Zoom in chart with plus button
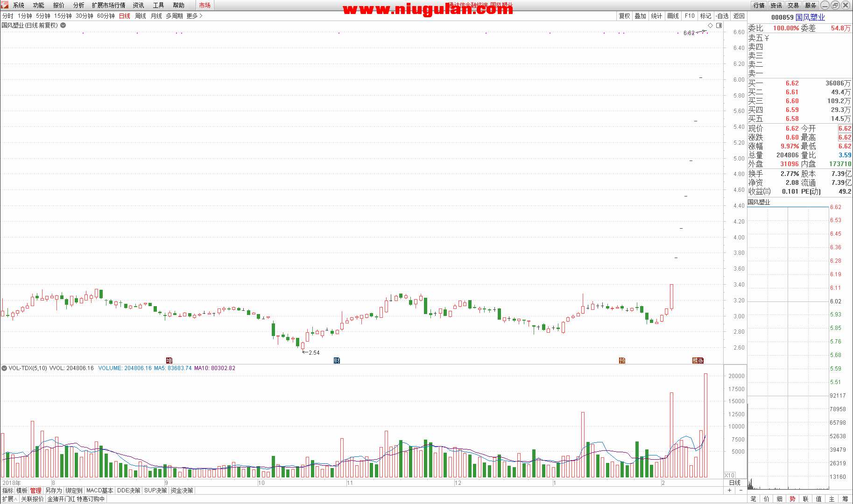Image resolution: width=853 pixels, height=504 pixels. click(x=729, y=490)
